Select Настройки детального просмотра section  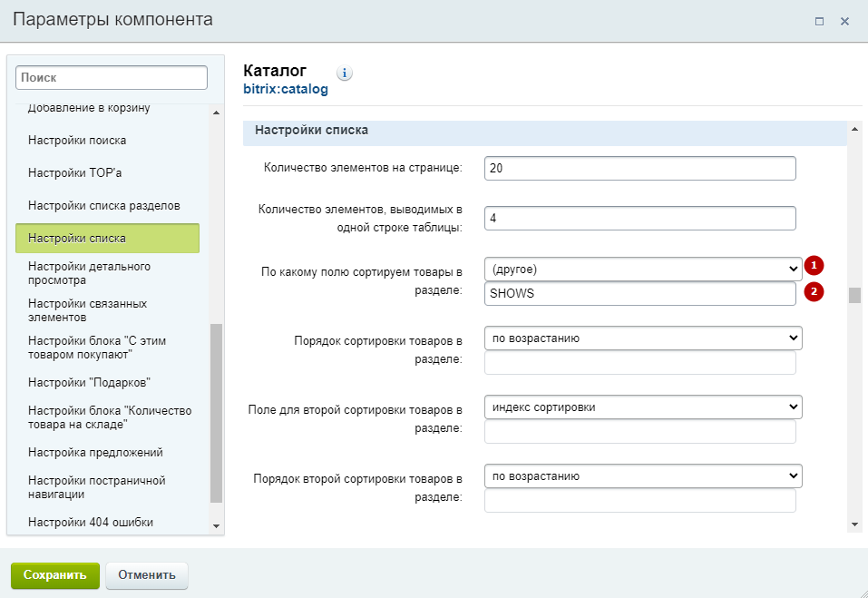click(89, 273)
